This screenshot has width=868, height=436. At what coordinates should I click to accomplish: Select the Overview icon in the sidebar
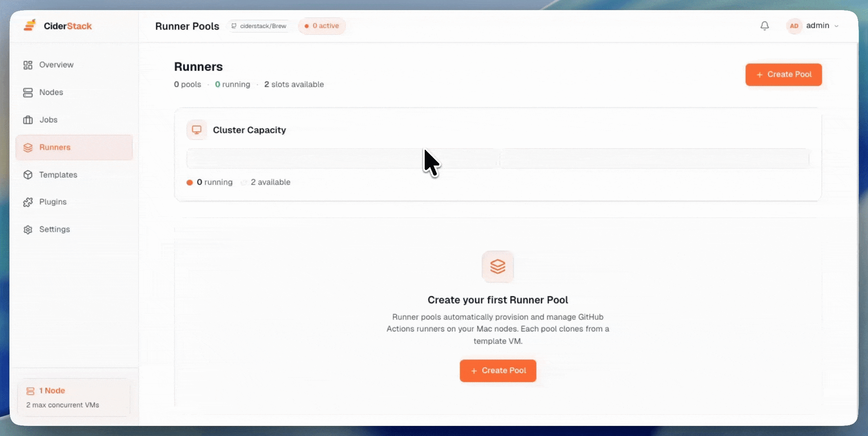point(27,65)
